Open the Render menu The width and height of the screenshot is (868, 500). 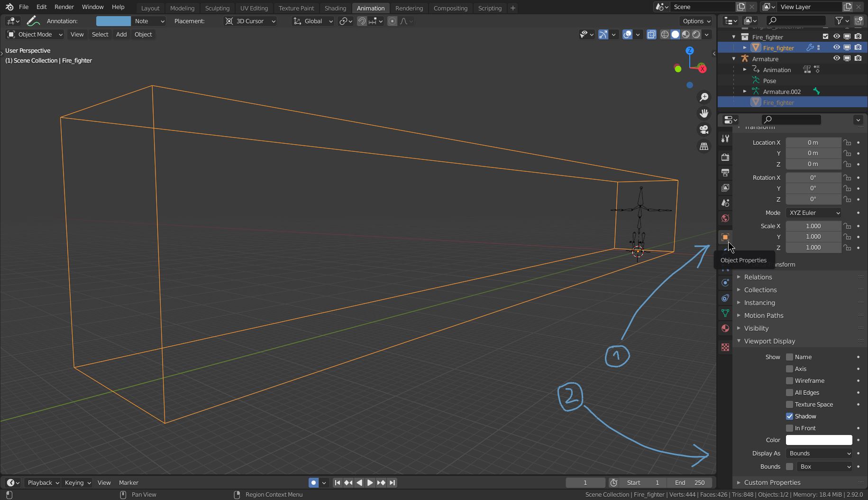64,7
